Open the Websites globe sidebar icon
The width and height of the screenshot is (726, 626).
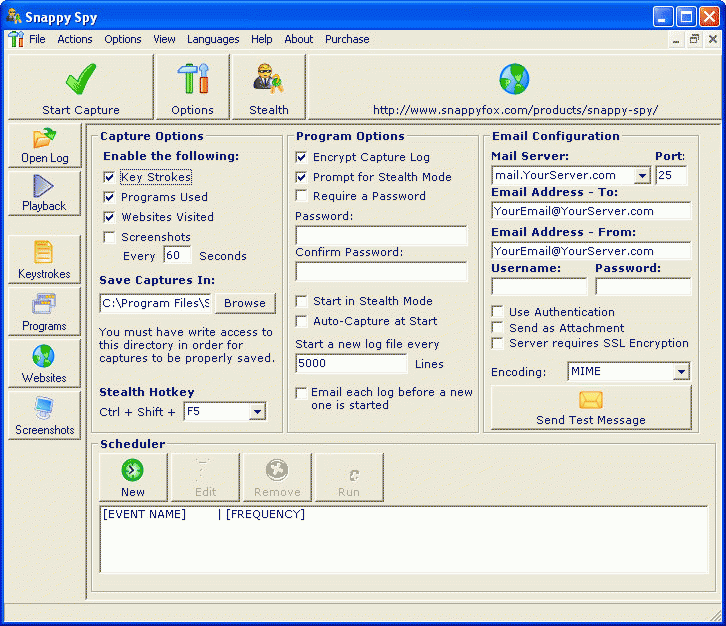(x=44, y=356)
